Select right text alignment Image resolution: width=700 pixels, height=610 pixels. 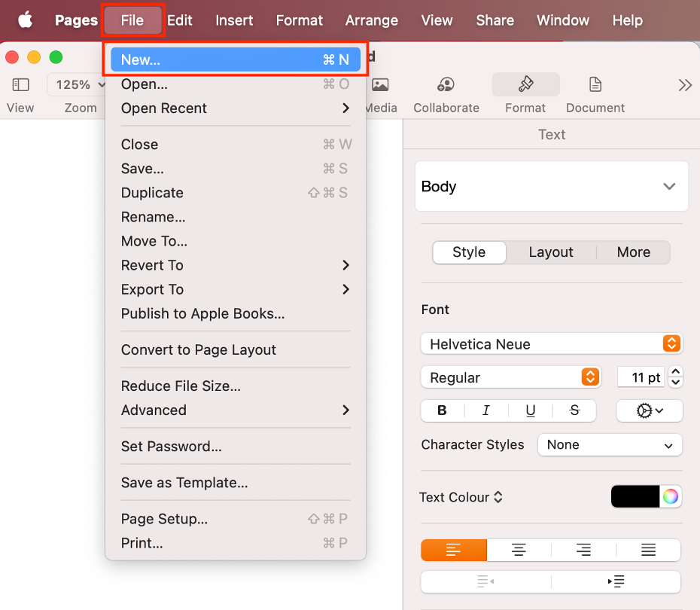pos(583,550)
